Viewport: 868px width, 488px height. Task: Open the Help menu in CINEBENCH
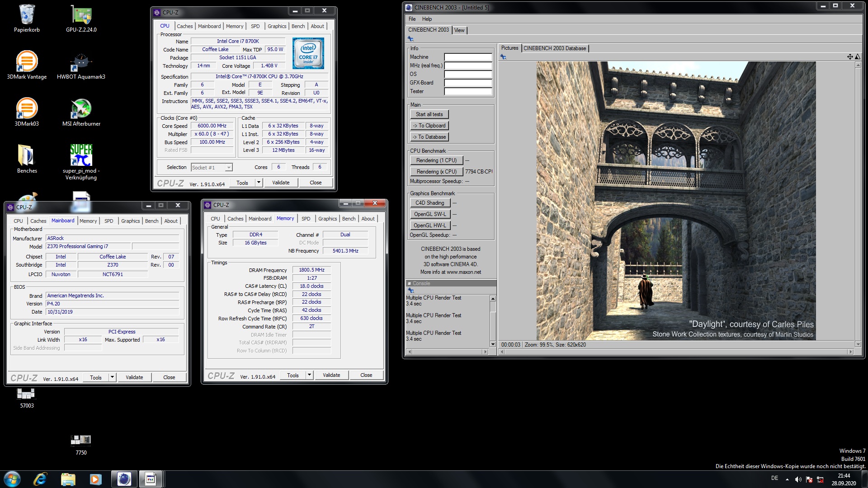coord(427,19)
